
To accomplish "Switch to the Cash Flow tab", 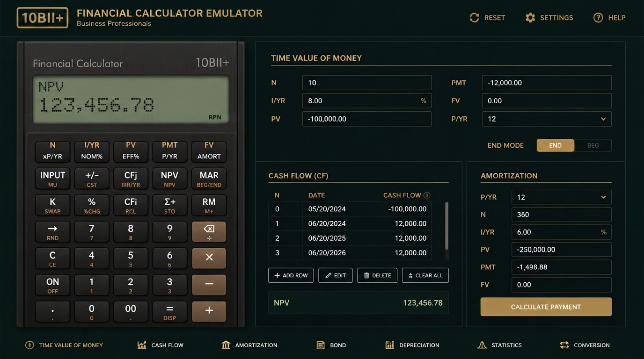I will coord(161,345).
